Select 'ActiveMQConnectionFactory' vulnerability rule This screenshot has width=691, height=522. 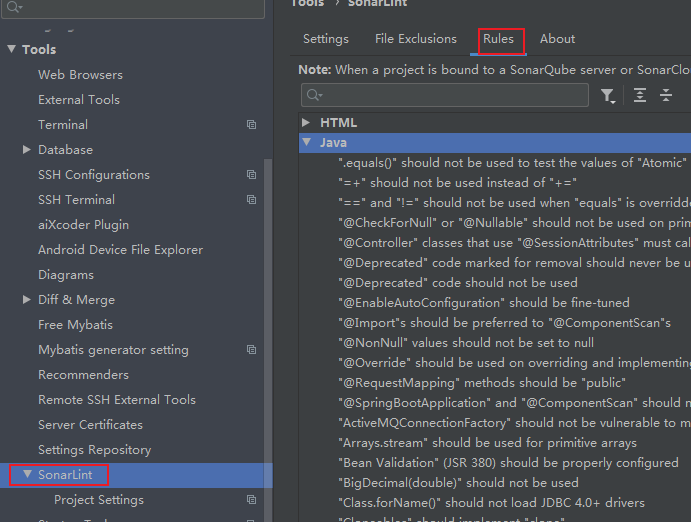(x=514, y=423)
